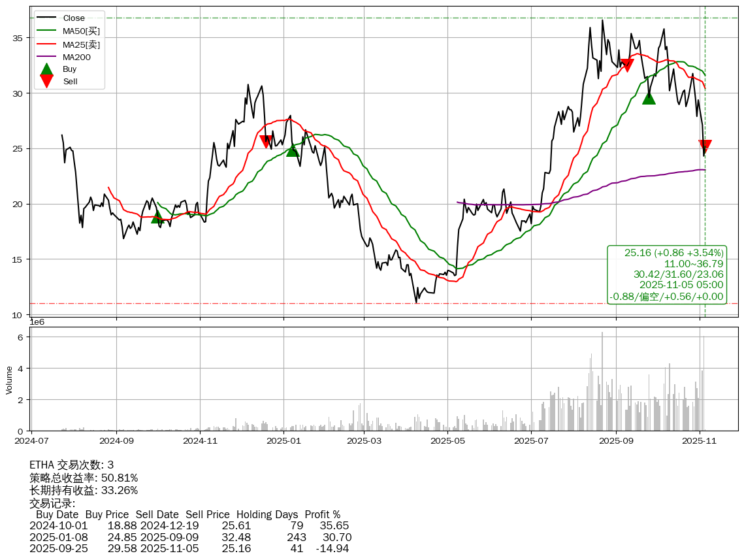Viewport: 744px width, 560px height.
Task: Click the green Buy triangle near 2024-10
Action: tap(157, 216)
